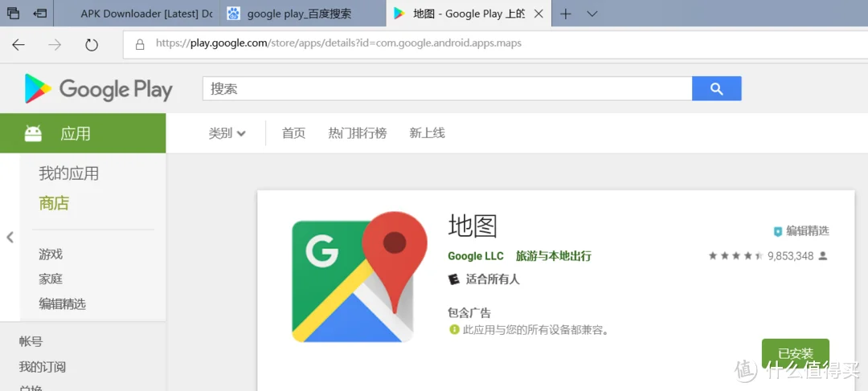Click the 编辑精选 badge icon

coord(778,232)
